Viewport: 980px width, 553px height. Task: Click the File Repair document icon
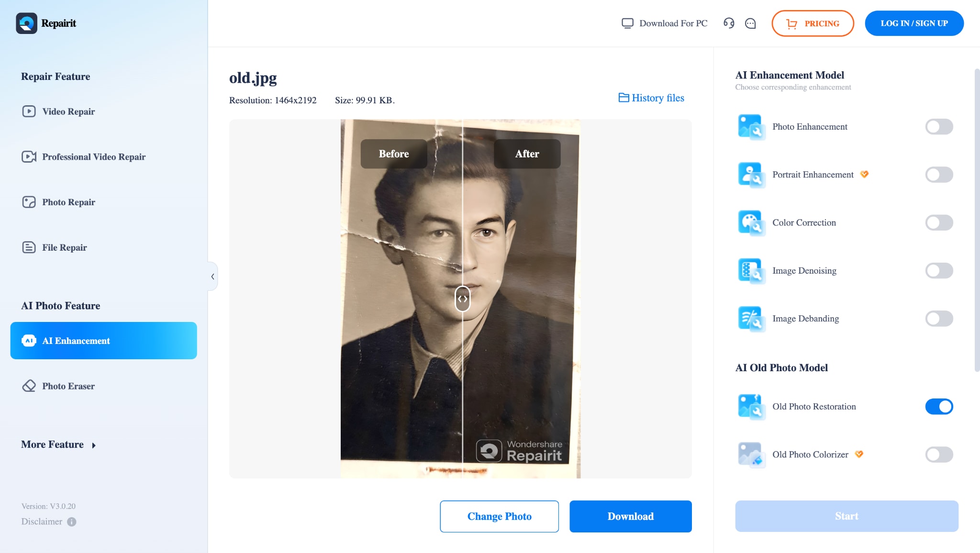coord(29,247)
